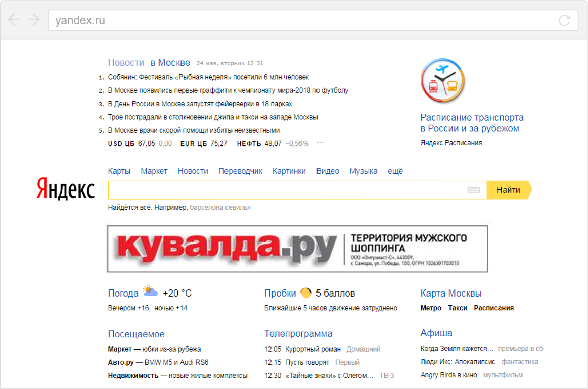
Task: Open the Телепрограмма heading
Action: click(298, 333)
